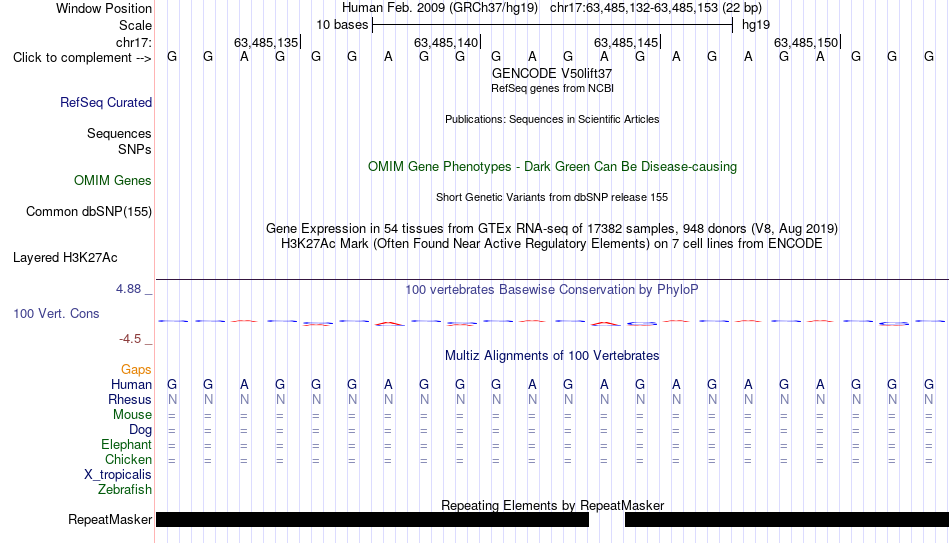
Task: Click the H3K27Ac Mark ENCODE track title
Action: coord(552,244)
